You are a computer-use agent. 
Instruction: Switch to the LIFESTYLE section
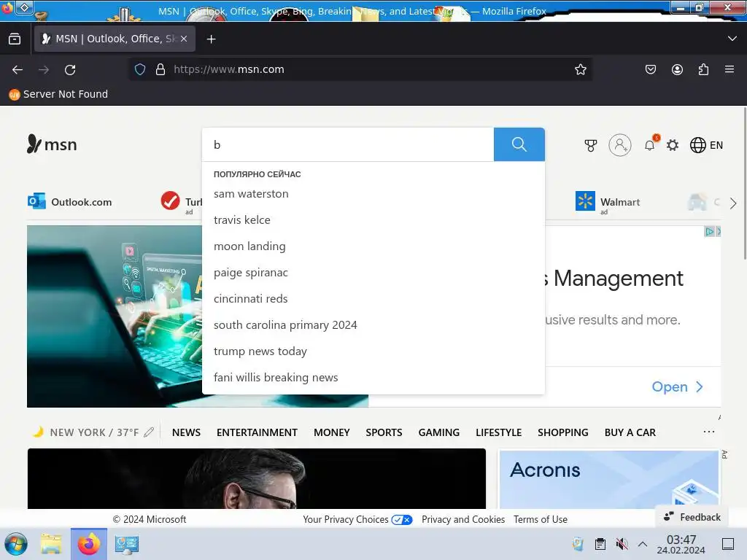coord(498,432)
